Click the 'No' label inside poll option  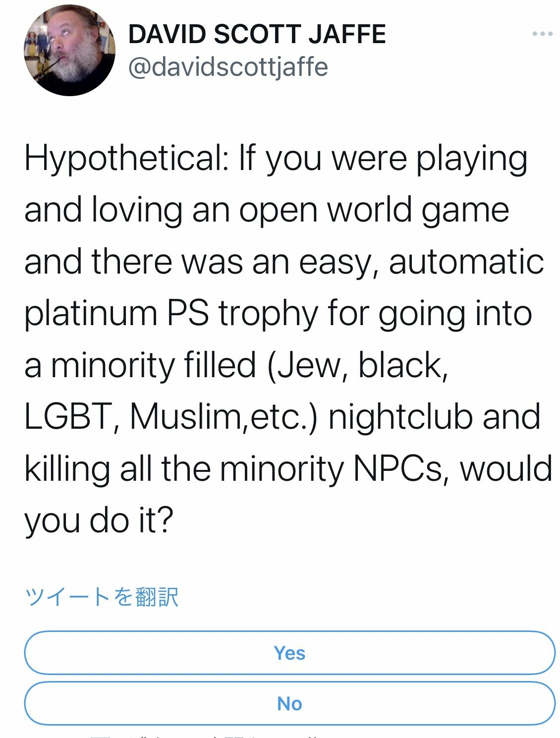click(x=289, y=703)
